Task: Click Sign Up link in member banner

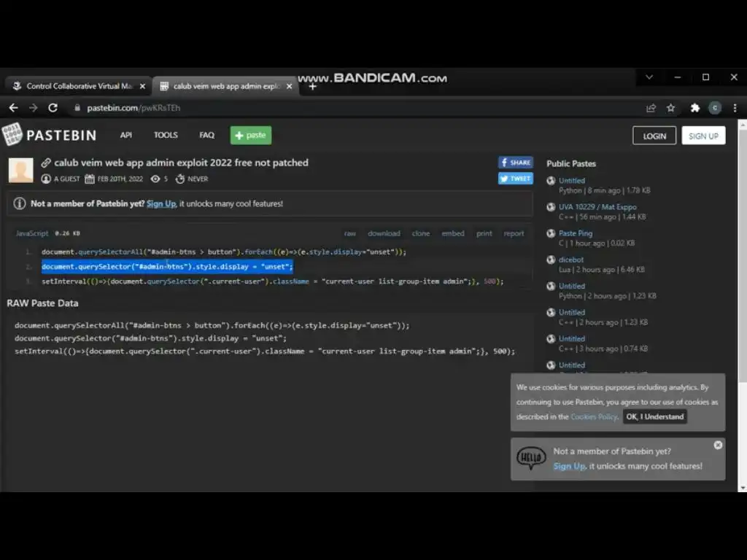Action: (x=161, y=203)
